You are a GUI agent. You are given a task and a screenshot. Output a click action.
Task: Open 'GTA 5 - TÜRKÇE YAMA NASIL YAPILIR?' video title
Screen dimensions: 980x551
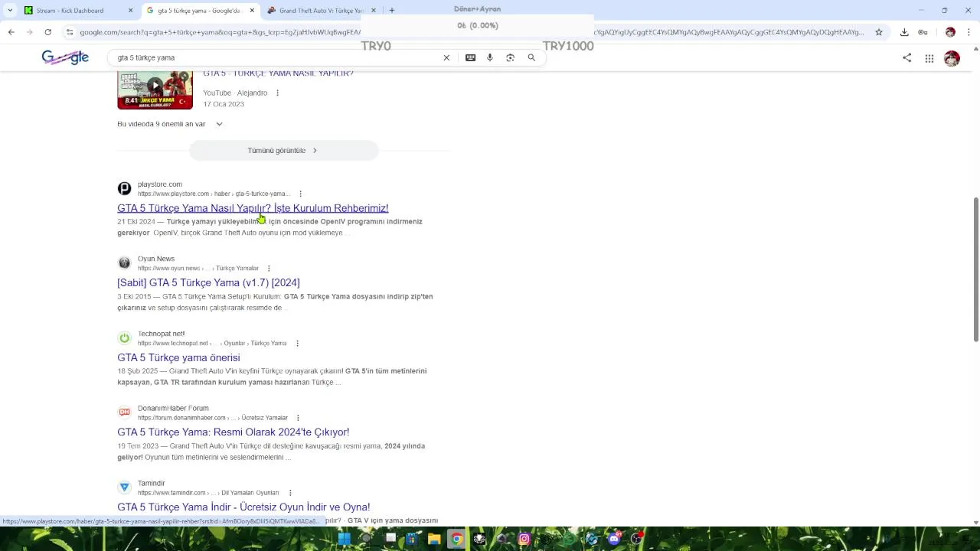click(x=278, y=73)
